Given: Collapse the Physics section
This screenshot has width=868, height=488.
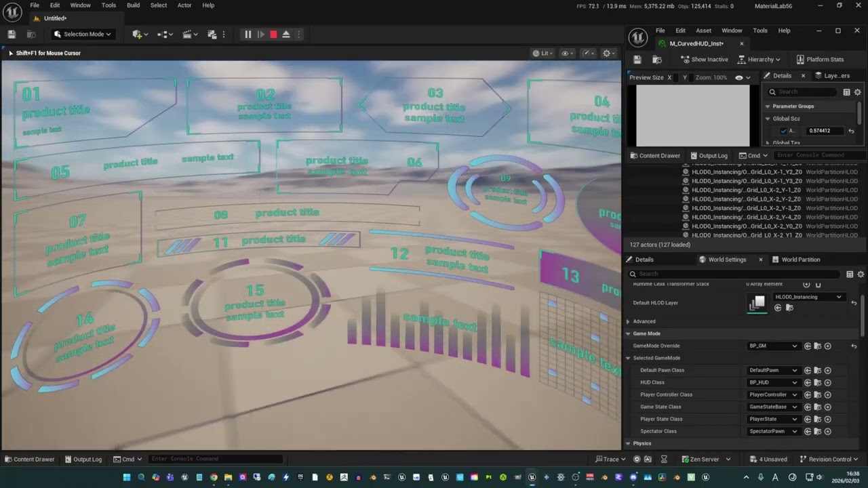Looking at the screenshot, I should coord(628,443).
